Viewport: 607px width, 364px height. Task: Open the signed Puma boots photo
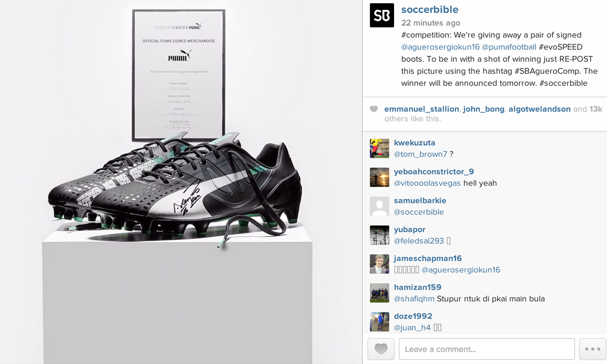(x=181, y=182)
